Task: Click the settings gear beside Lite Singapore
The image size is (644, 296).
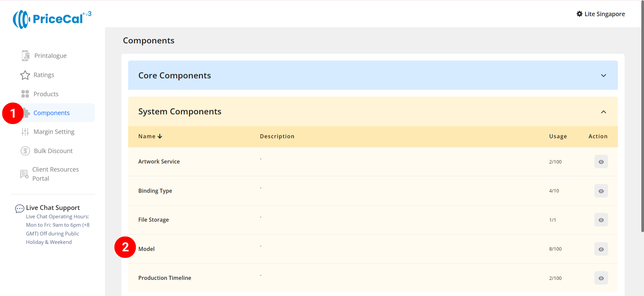Action: click(x=579, y=14)
